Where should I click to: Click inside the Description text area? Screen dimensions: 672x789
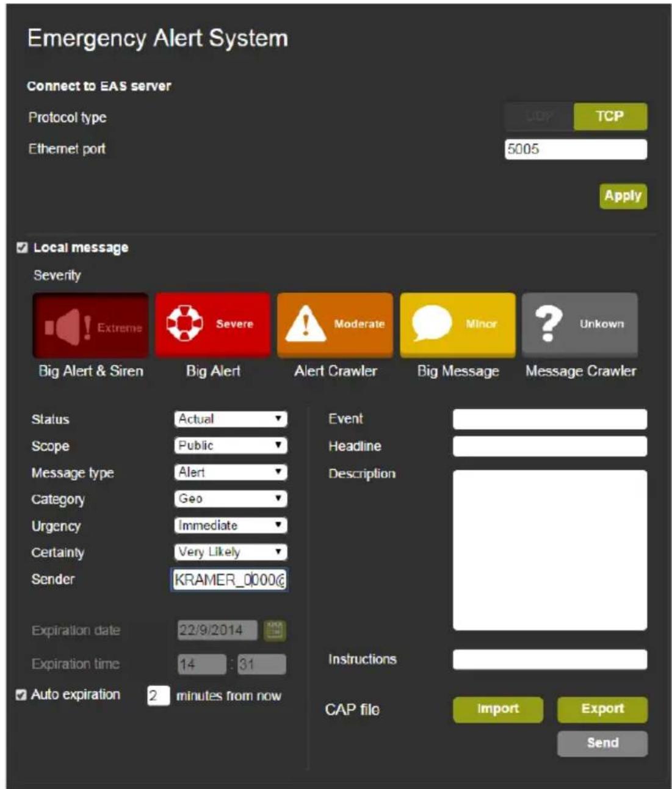(x=549, y=550)
